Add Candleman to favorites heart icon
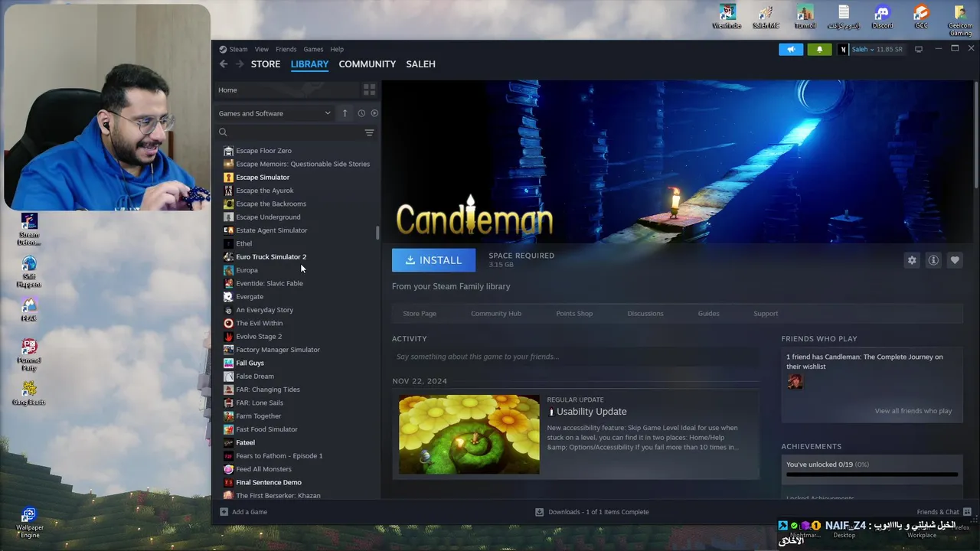Viewport: 980px width, 551px height. [x=955, y=260]
